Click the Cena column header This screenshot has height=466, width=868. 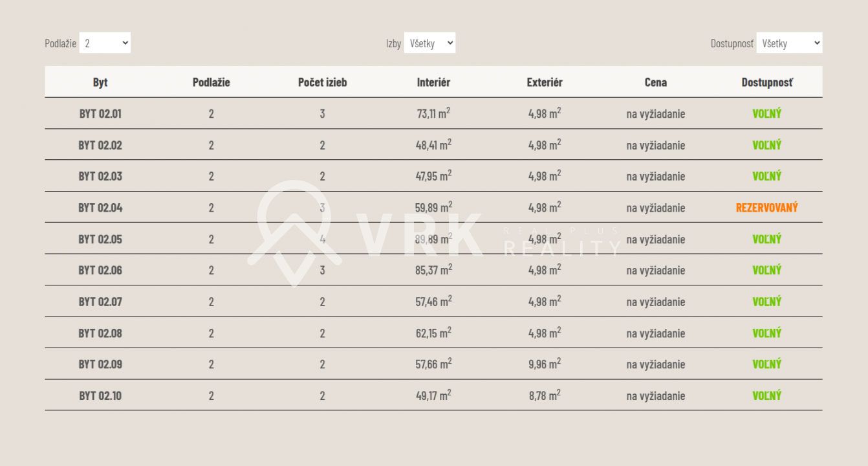(655, 82)
